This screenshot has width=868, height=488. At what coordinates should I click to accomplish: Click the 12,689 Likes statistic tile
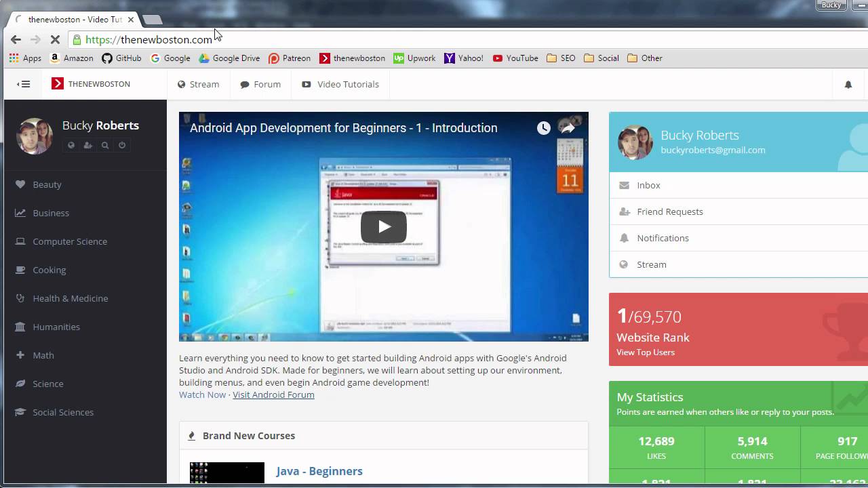tap(656, 447)
